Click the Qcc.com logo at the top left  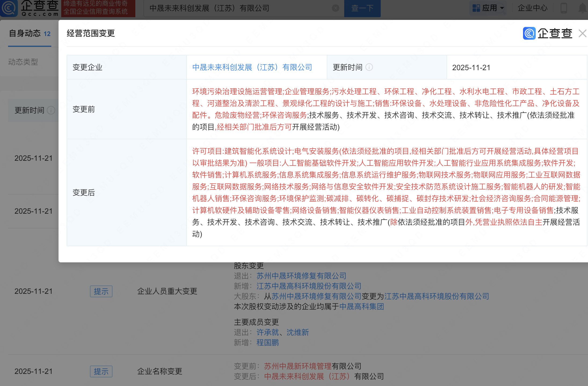pos(30,8)
